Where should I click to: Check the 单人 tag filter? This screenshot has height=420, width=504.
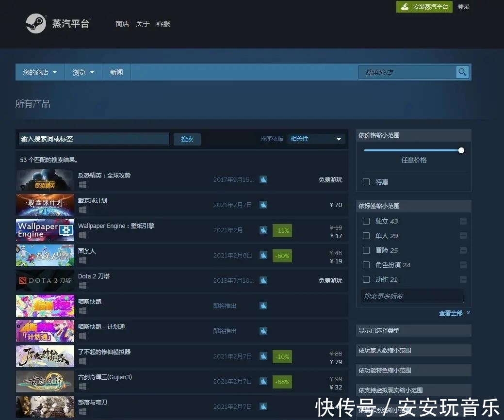point(366,236)
